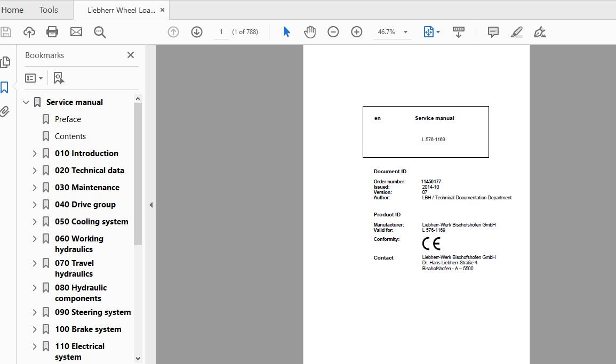
Task: Zoom out with the minus button
Action: click(x=333, y=32)
